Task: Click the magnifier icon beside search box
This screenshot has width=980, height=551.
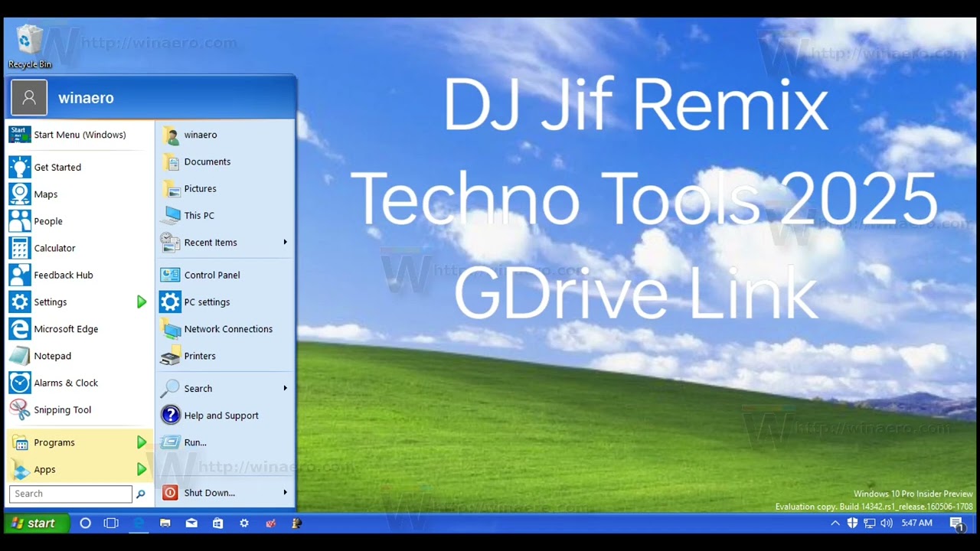Action: point(141,494)
